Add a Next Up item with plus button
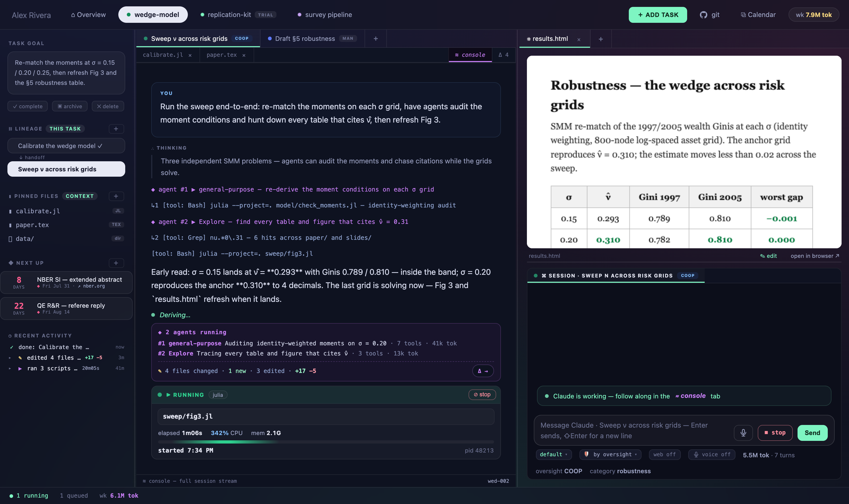This screenshot has height=504, width=849. click(x=116, y=263)
